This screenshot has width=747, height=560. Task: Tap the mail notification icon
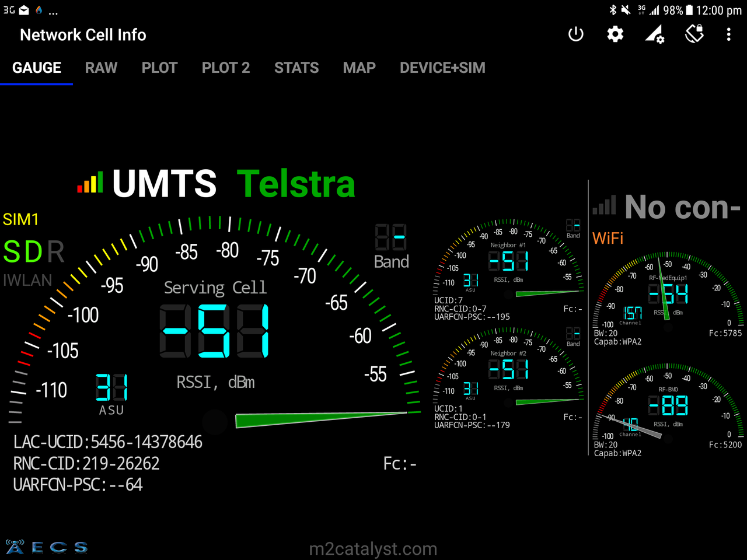[24, 10]
